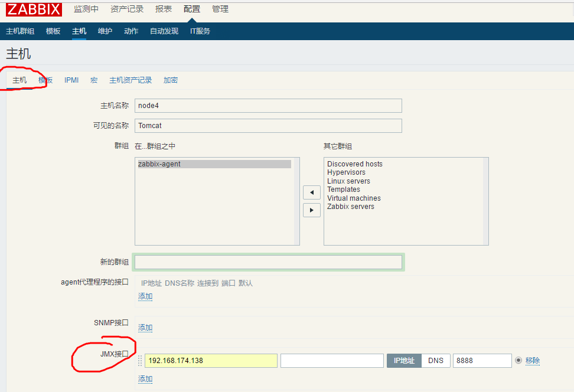The image size is (574, 392).
Task: Switch to the 宏 tab
Action: tap(94, 80)
